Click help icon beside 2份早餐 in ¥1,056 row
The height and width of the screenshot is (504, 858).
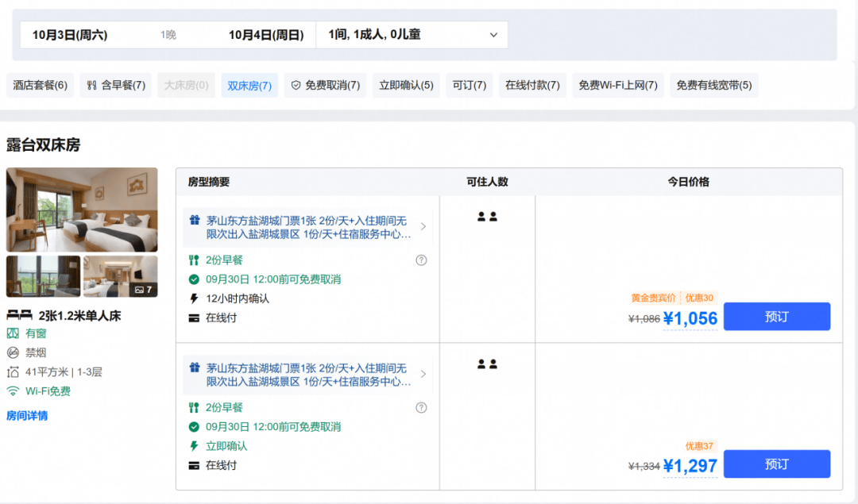[421, 260]
